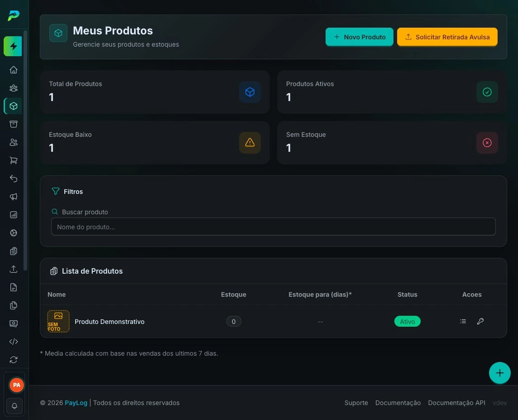518x420 pixels.
Task: Open the megaphone sidebar icon
Action: tap(14, 197)
